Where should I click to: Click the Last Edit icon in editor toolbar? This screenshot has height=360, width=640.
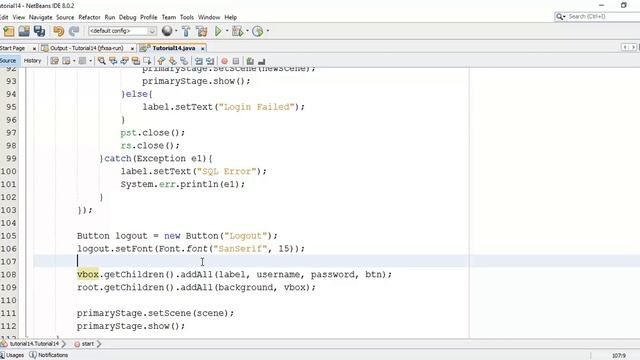(x=55, y=61)
